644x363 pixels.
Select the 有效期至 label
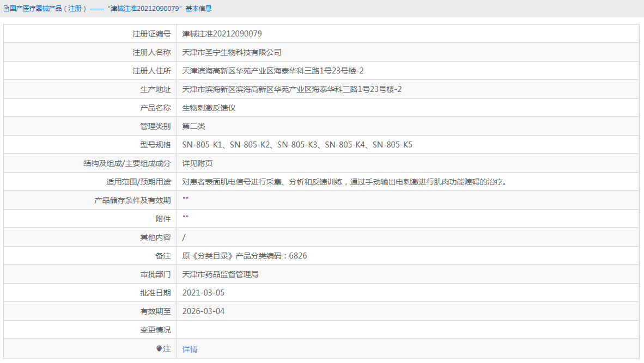pos(155,311)
